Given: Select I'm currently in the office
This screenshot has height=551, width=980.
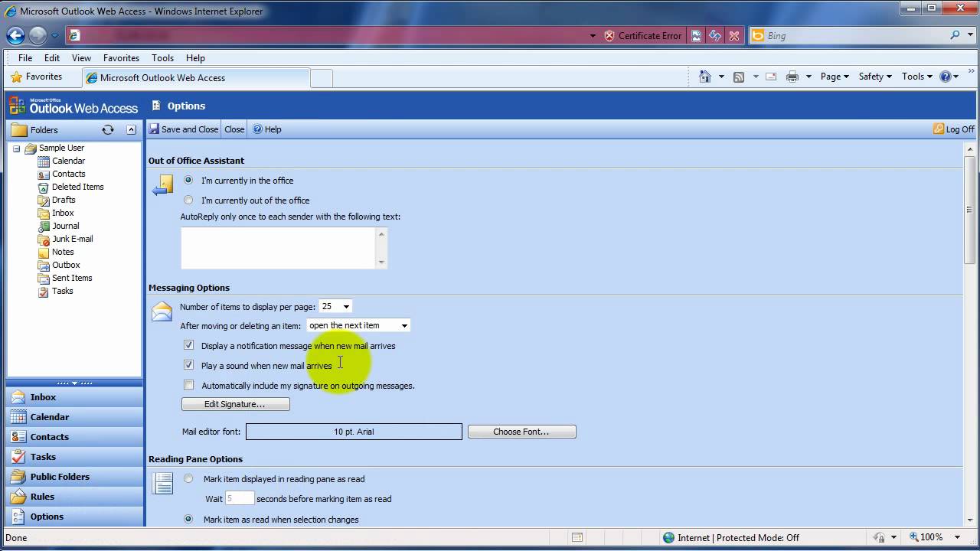Looking at the screenshot, I should click(188, 181).
